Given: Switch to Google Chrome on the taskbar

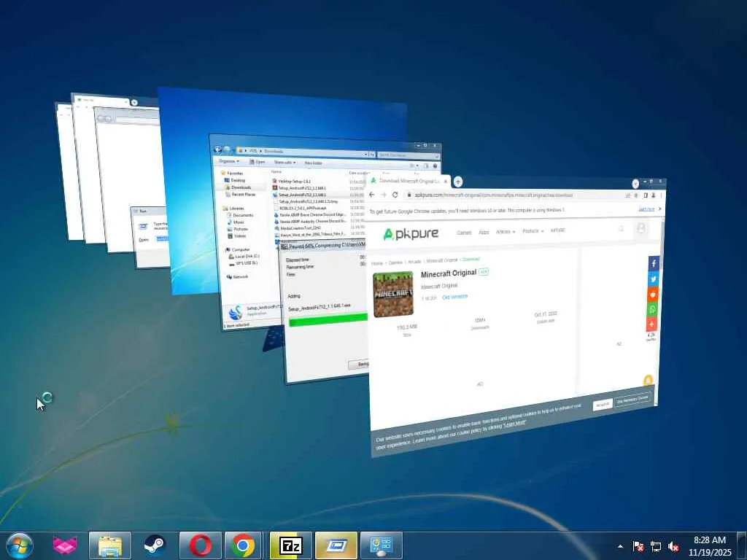Looking at the screenshot, I should click(x=243, y=545).
